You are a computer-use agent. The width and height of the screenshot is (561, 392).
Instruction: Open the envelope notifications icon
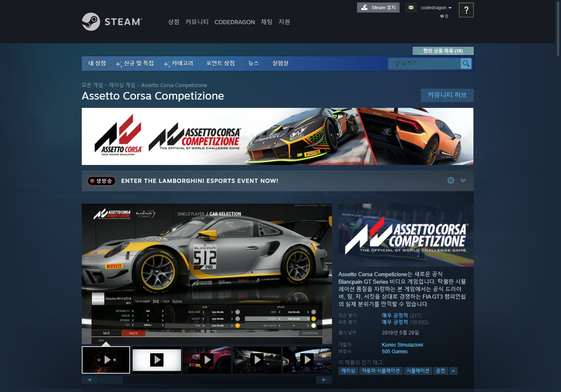pyautogui.click(x=411, y=7)
